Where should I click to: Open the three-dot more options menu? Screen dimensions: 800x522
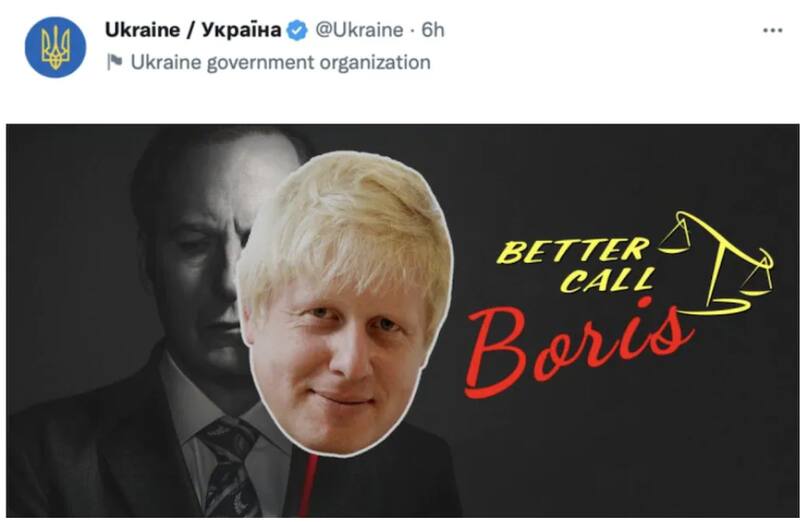point(772,31)
